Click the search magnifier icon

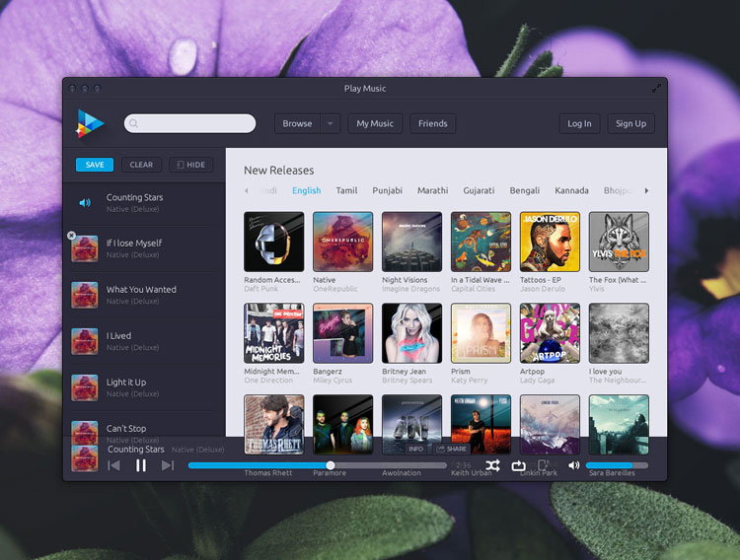point(133,123)
